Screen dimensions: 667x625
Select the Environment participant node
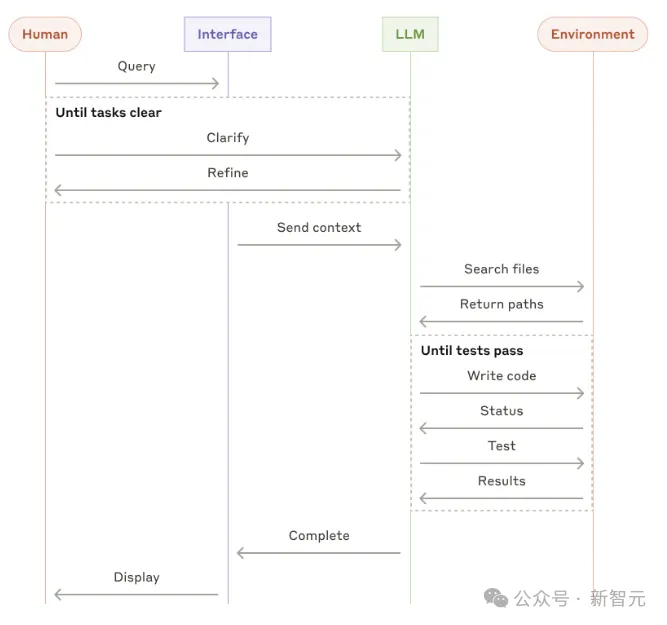tap(593, 34)
